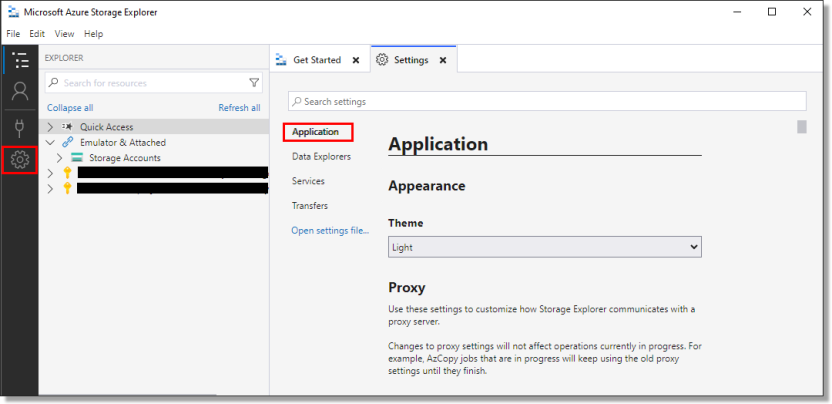Image resolution: width=832 pixels, height=404 pixels.
Task: Open the View menu
Action: 64,33
